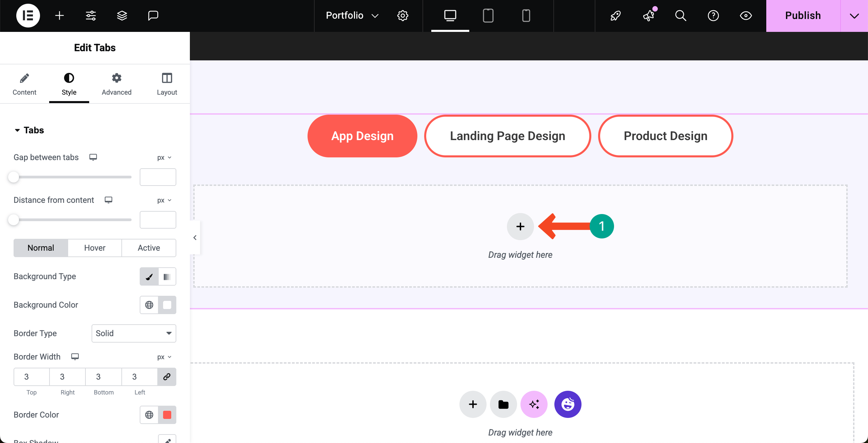
Task: Focus the Distance from content value field
Action: [158, 220]
